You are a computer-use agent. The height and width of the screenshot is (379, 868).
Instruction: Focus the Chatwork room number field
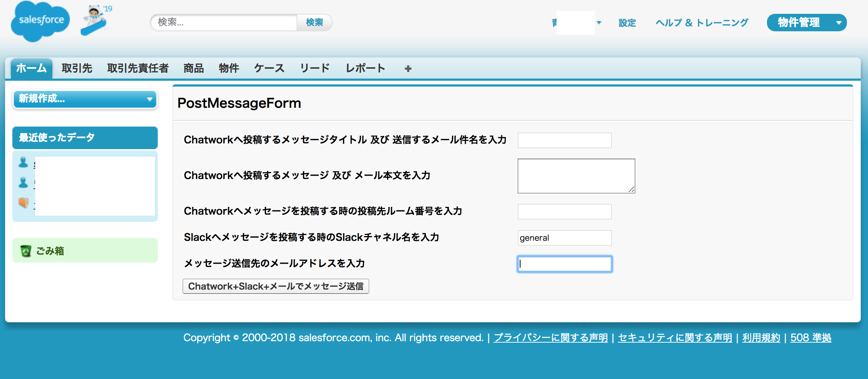pyautogui.click(x=564, y=212)
